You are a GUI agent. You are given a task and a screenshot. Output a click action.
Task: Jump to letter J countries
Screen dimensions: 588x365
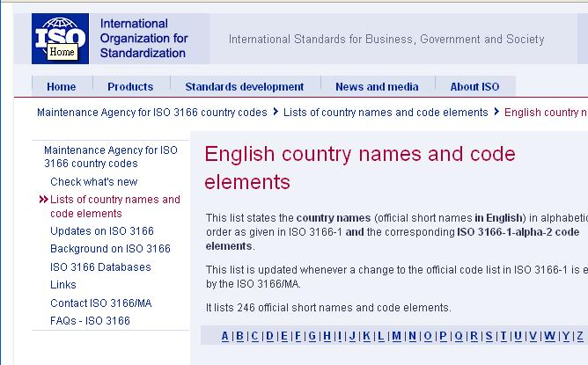[x=352, y=336]
